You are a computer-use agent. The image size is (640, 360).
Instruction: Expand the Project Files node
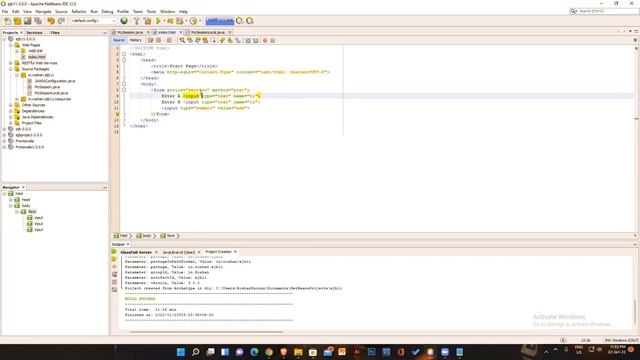tap(11, 123)
